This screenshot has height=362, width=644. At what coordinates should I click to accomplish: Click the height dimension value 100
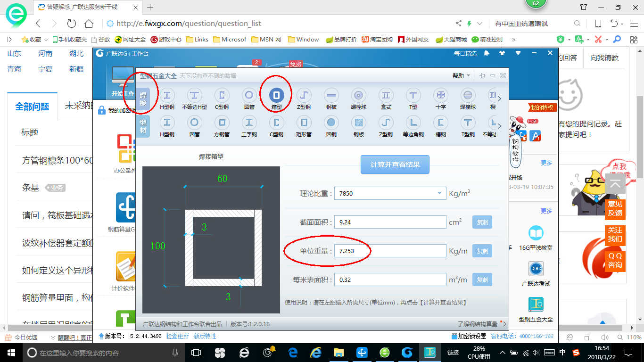(x=158, y=246)
